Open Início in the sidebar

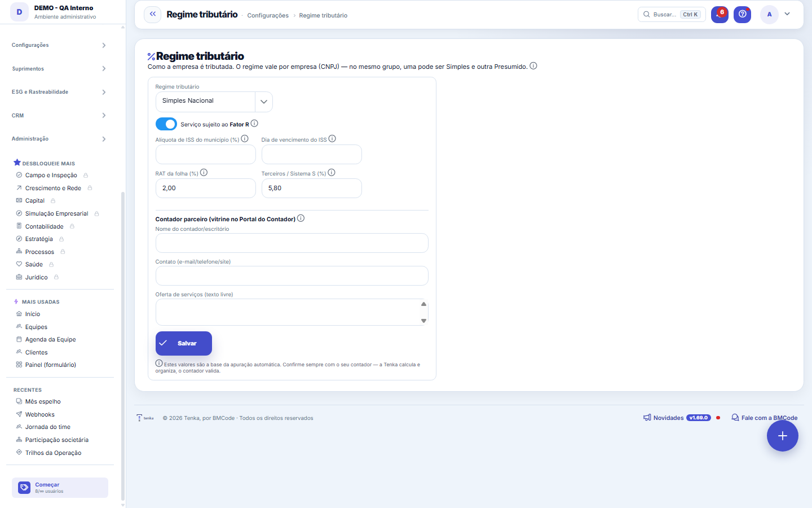tap(33, 314)
